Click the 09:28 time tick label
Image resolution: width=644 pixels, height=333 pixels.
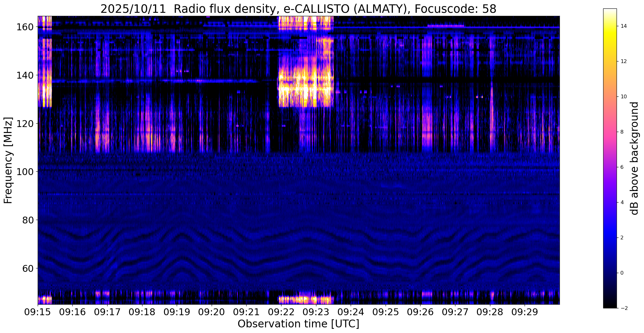[490, 312]
